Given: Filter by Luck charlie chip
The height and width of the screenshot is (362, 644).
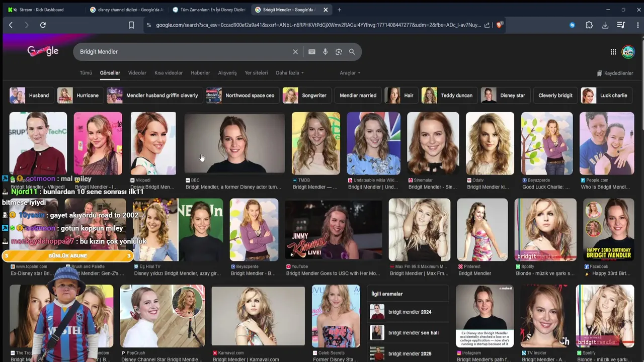Looking at the screenshot, I should [x=607, y=96].
